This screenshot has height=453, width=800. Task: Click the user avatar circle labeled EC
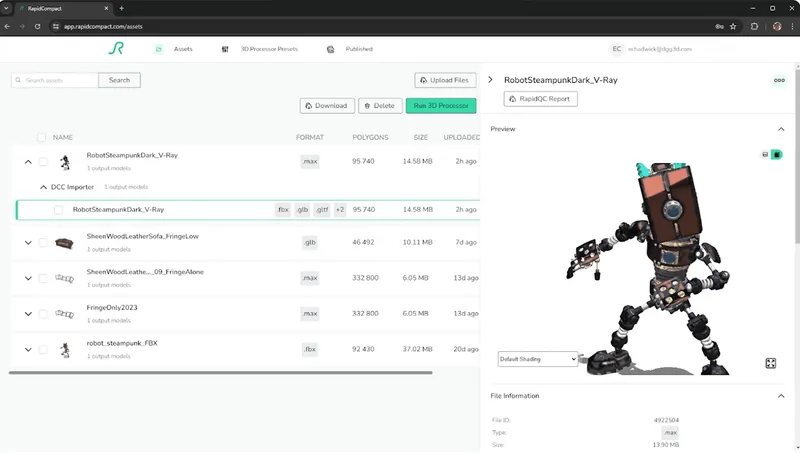(x=617, y=49)
